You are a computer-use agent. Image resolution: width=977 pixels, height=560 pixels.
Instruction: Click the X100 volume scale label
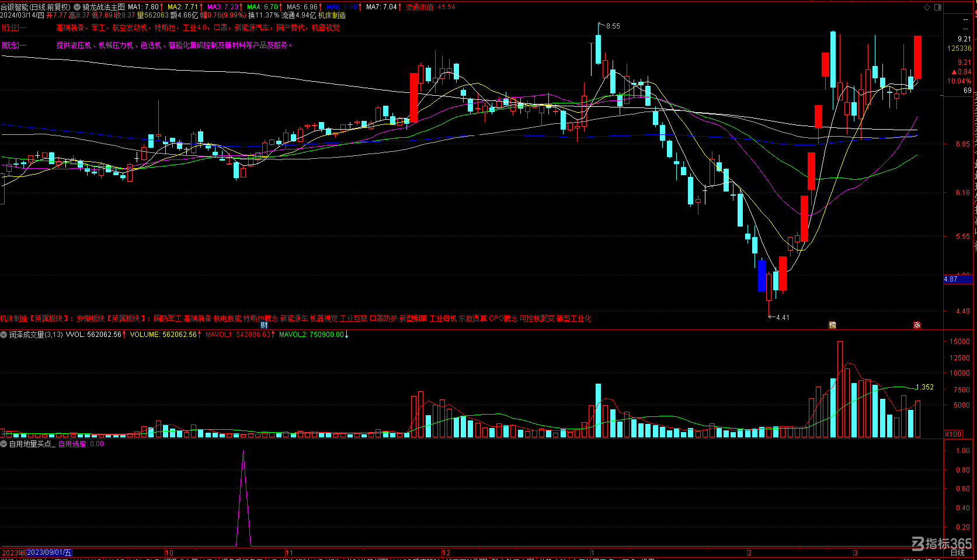(x=954, y=434)
